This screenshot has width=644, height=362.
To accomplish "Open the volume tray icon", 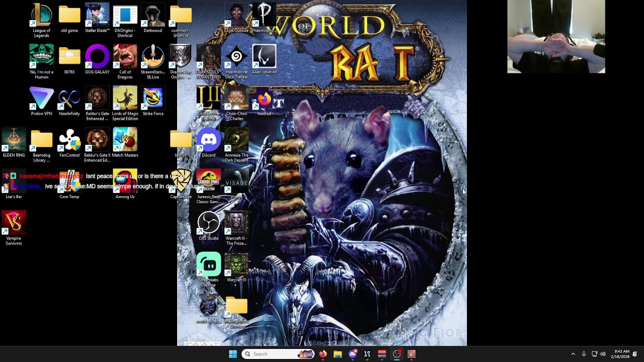I will (603, 354).
